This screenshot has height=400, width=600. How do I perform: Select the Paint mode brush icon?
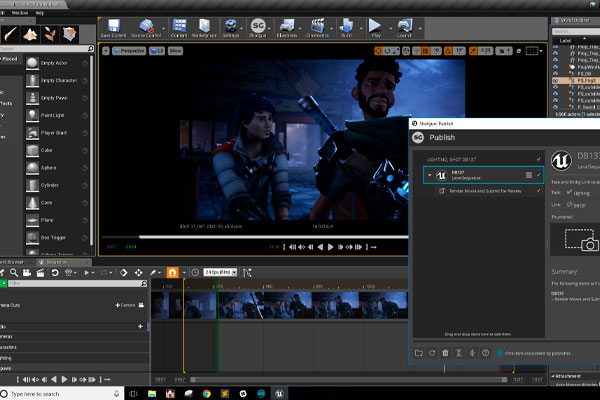click(10, 34)
